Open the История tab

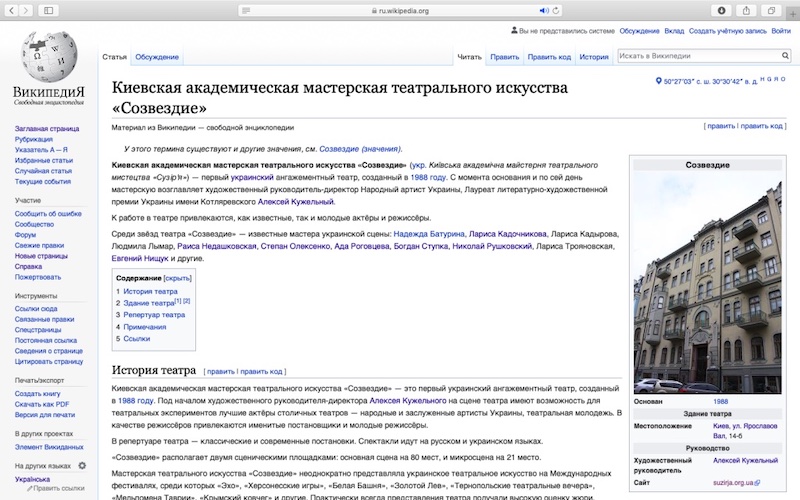pos(594,57)
